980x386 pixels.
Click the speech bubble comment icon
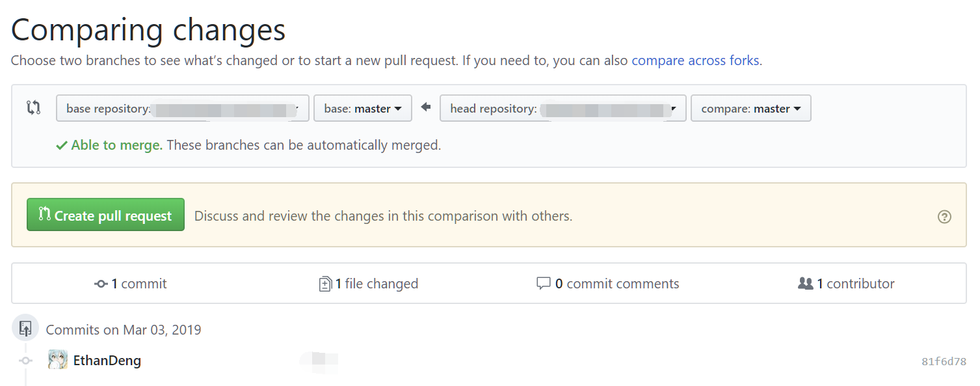[x=543, y=284]
